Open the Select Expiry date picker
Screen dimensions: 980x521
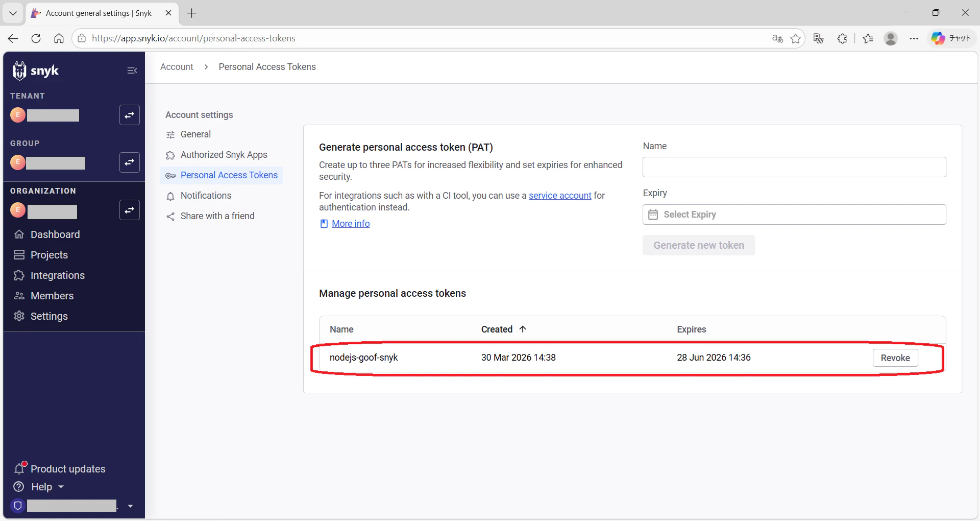(794, 215)
